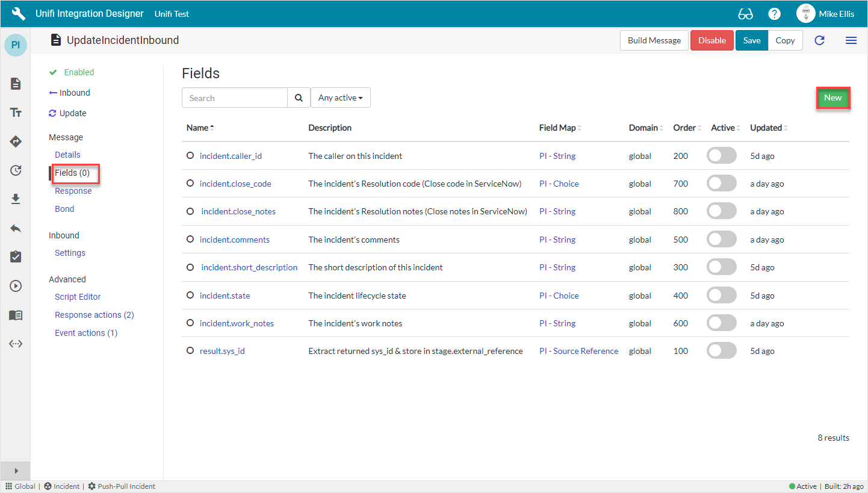Open the document icon in left sidebar

(x=16, y=84)
